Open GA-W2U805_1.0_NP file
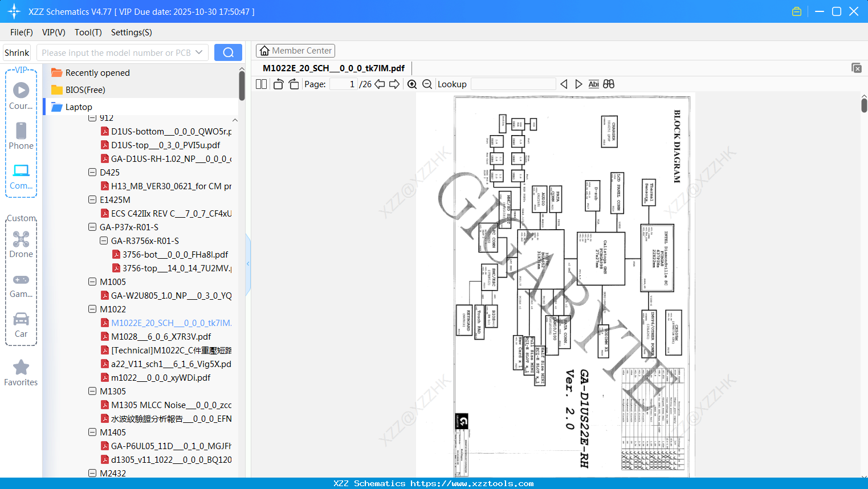Image resolution: width=868 pixels, height=489 pixels. pyautogui.click(x=166, y=295)
